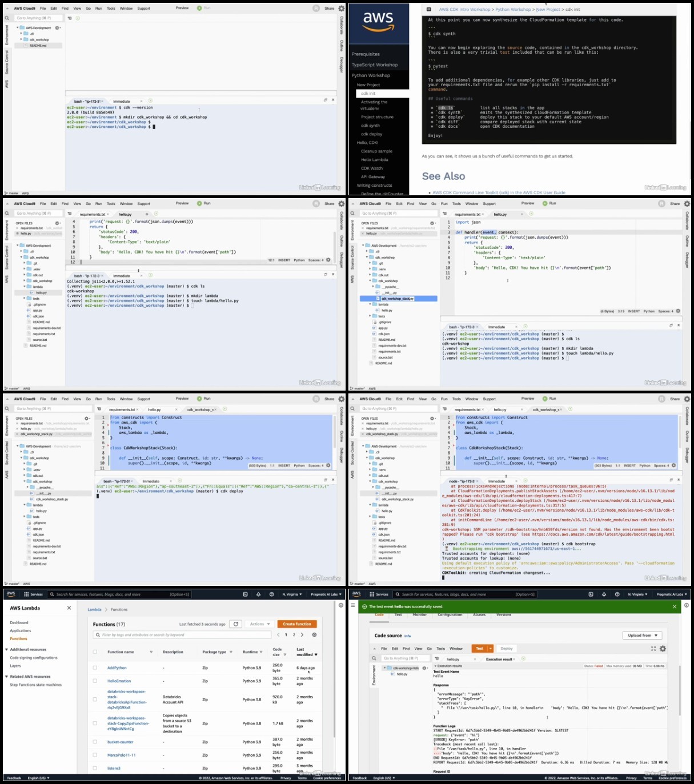
Task: Check the listens3 function row
Action: [x=95, y=768]
